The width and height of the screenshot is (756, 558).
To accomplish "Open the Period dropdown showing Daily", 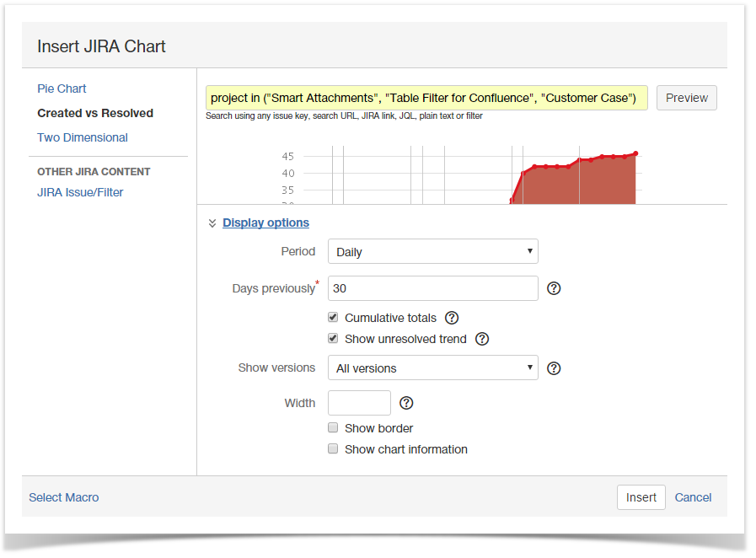I will click(x=432, y=251).
